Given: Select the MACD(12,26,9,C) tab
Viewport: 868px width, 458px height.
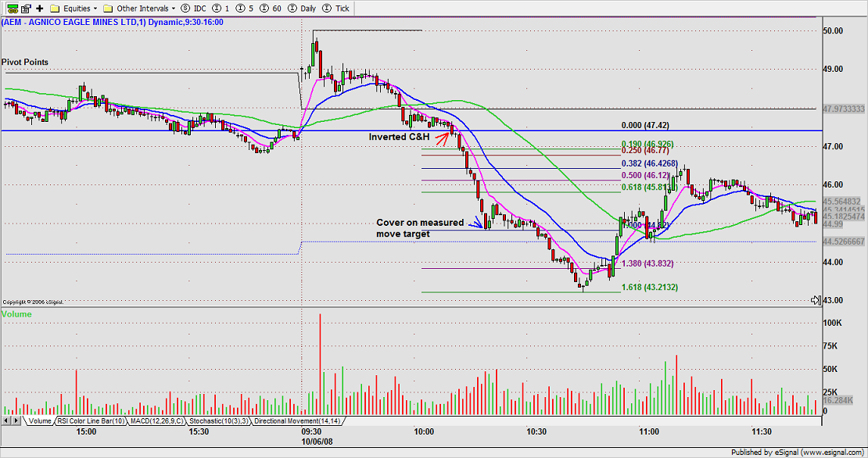Looking at the screenshot, I should [156, 421].
